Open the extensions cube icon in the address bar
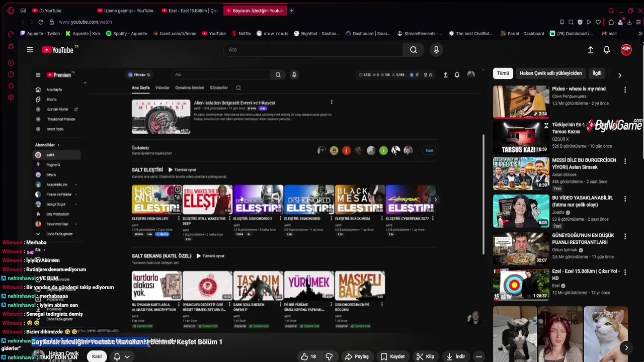Image resolution: width=644 pixels, height=362 pixels. (611, 22)
